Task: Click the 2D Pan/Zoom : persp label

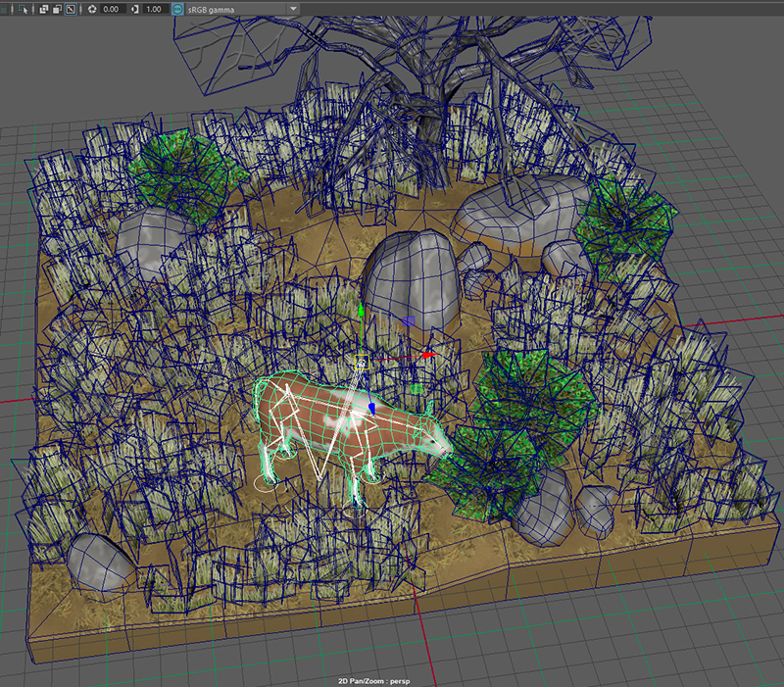Action: (x=373, y=681)
